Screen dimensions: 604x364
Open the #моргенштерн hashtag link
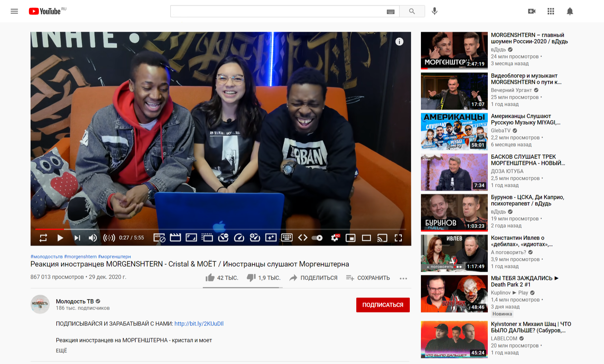[x=114, y=256]
